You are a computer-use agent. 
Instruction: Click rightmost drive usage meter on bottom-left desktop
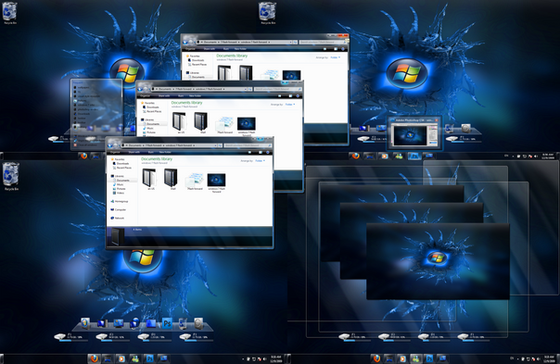coord(195,337)
